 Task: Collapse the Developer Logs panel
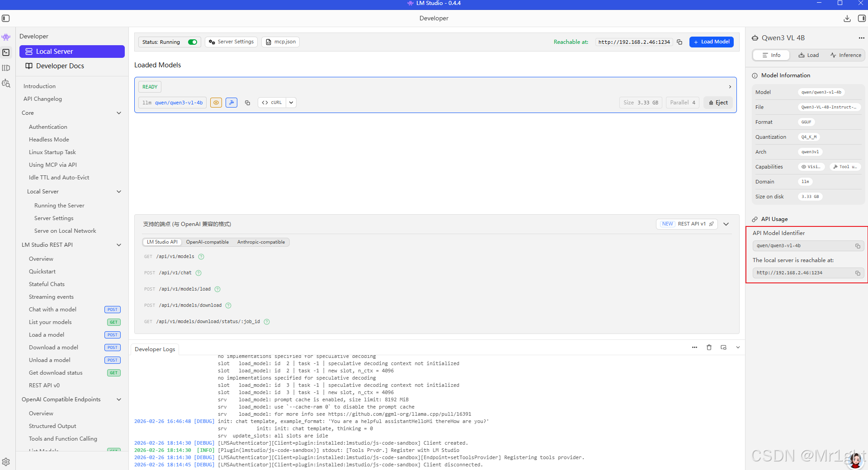coord(738,348)
